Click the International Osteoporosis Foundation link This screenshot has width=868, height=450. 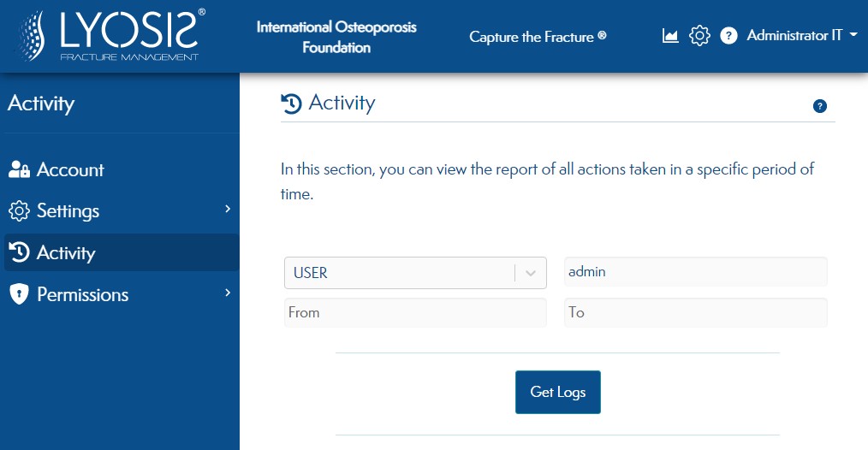[x=336, y=37]
